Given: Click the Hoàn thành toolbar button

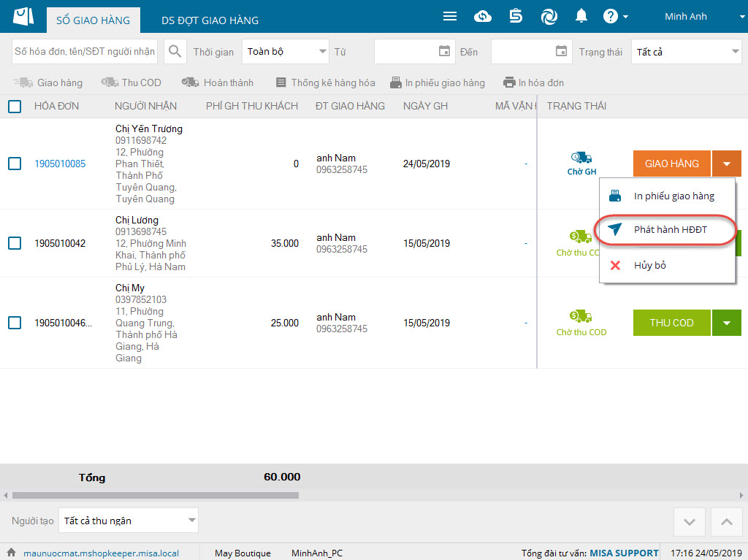Looking at the screenshot, I should click(x=218, y=83).
